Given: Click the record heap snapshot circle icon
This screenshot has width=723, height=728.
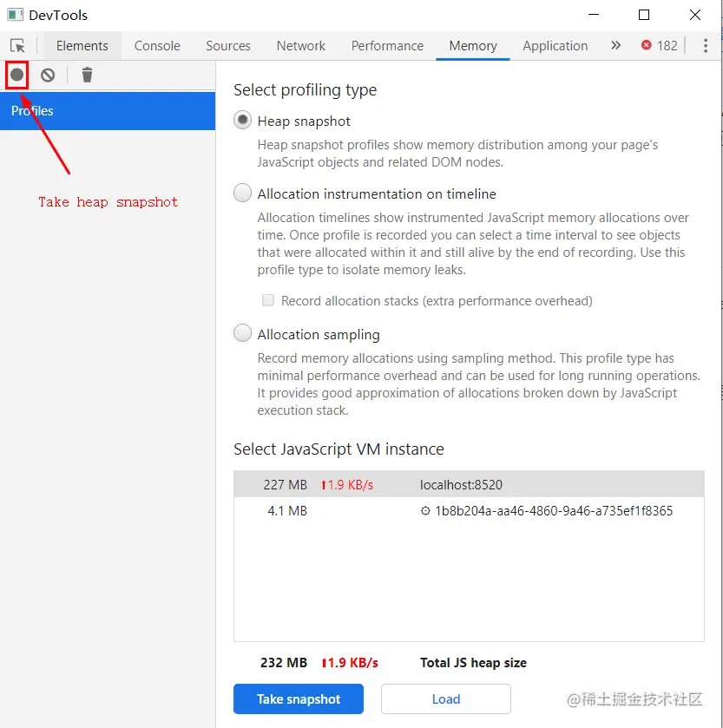Looking at the screenshot, I should tap(17, 75).
